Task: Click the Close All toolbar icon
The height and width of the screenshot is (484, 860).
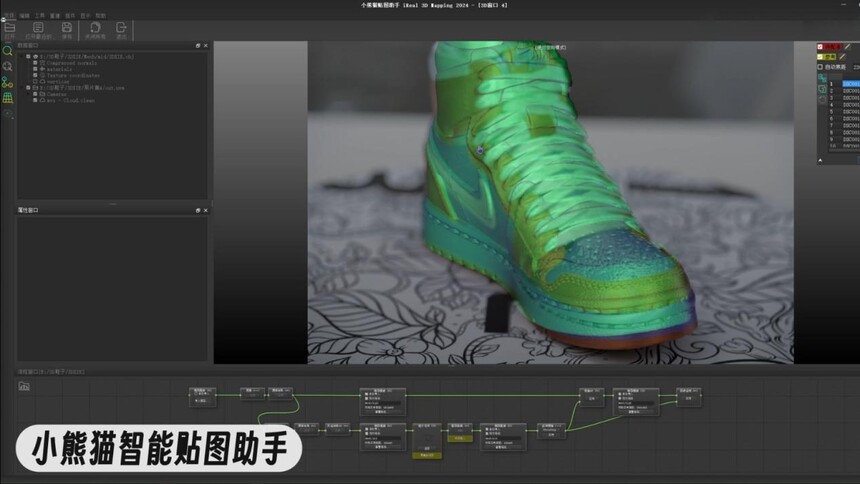Action: (95, 27)
